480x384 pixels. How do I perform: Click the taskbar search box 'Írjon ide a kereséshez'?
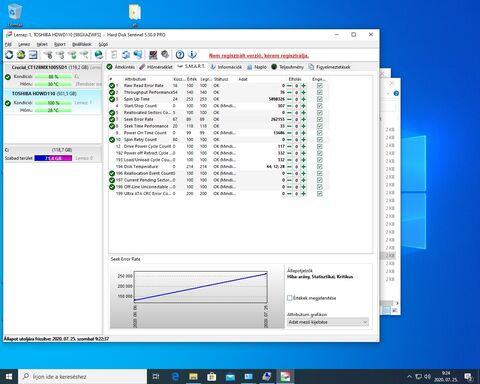click(x=83, y=377)
